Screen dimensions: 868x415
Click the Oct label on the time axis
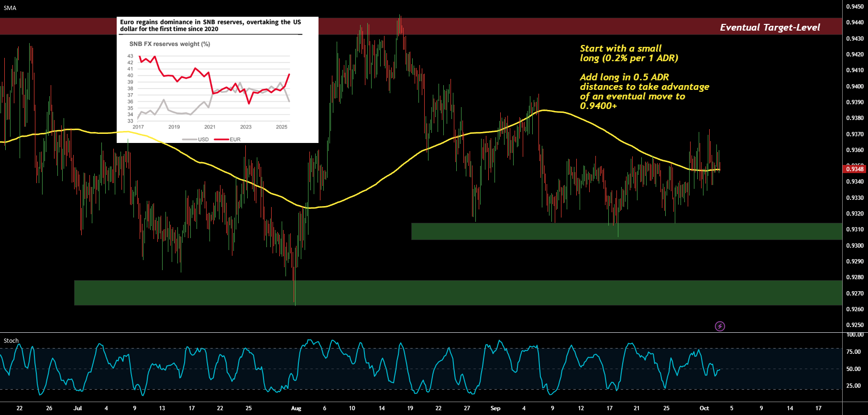click(704, 408)
